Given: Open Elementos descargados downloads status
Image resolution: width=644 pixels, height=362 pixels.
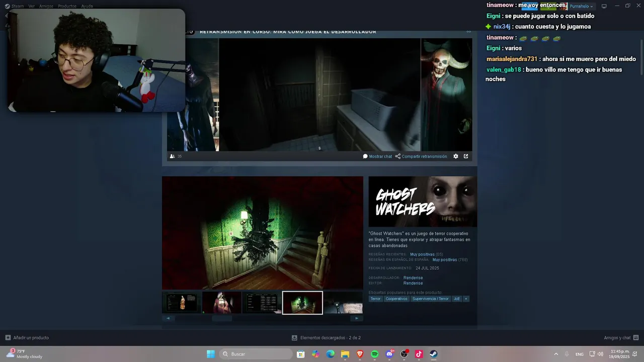Looking at the screenshot, I should [326, 338].
